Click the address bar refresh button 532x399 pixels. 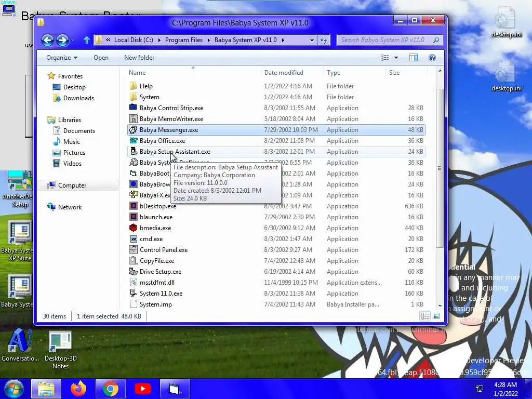point(324,40)
